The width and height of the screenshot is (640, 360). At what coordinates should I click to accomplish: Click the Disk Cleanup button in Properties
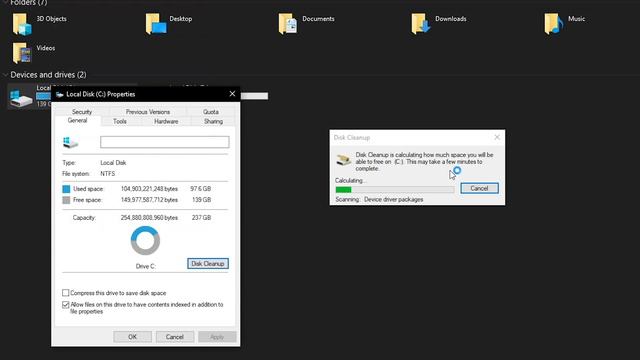(x=208, y=264)
